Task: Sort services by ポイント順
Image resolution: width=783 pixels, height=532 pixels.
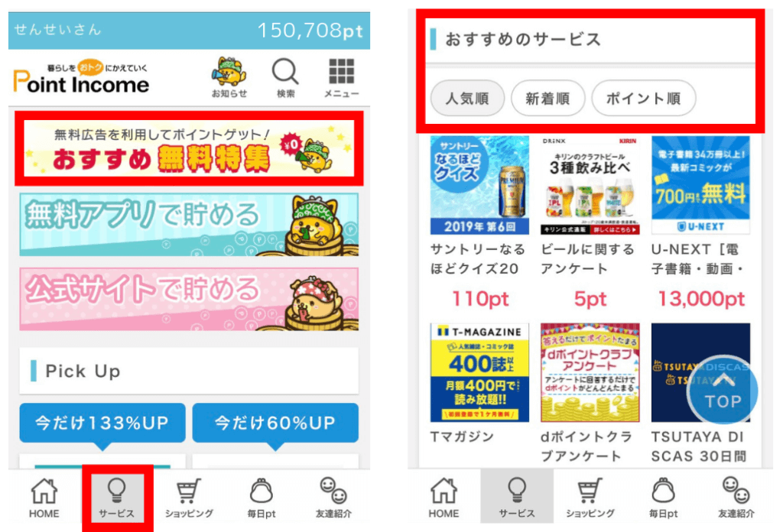Action: [x=644, y=99]
